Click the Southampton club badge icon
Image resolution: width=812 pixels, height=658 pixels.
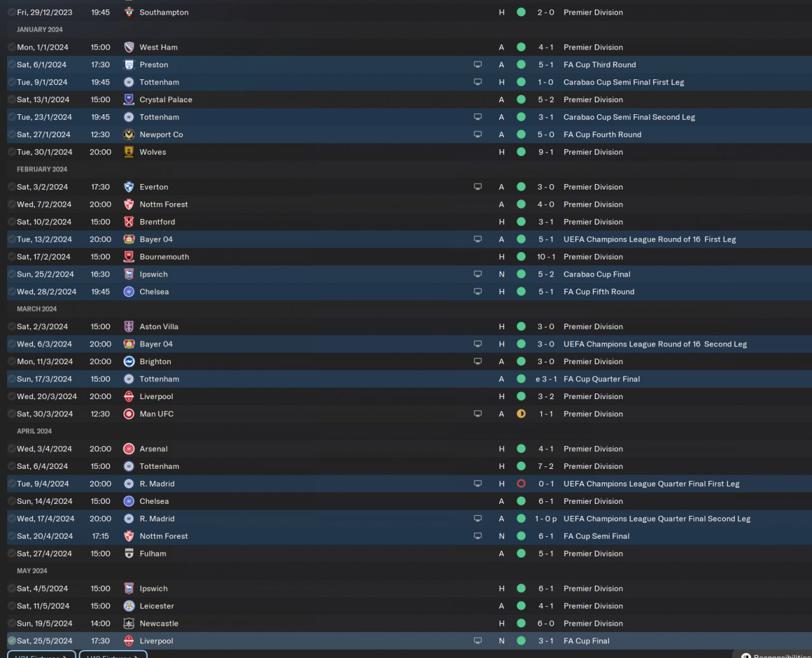[129, 12]
